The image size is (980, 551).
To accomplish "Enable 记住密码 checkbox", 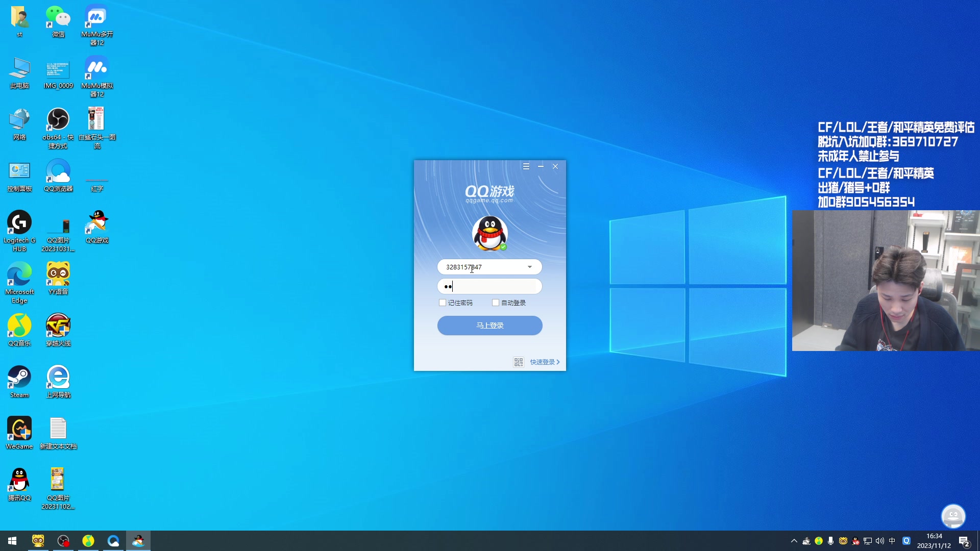I will [443, 303].
